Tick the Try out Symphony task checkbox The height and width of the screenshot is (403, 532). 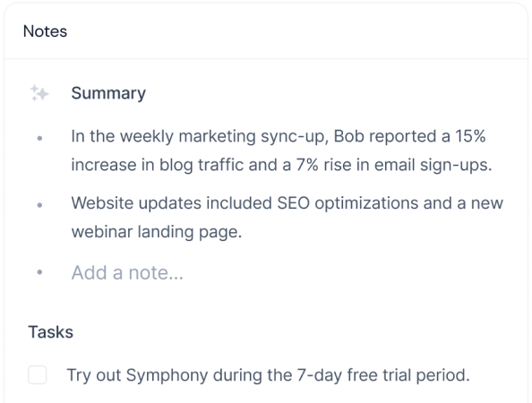(x=38, y=375)
